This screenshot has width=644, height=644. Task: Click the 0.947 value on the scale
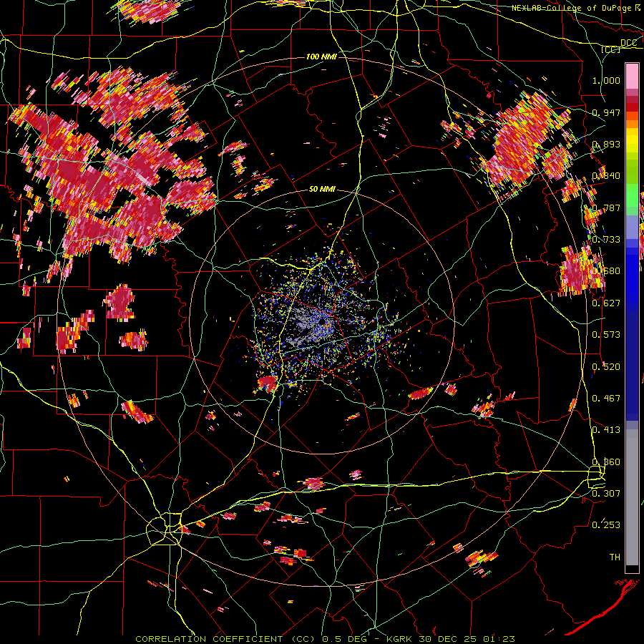[606, 112]
